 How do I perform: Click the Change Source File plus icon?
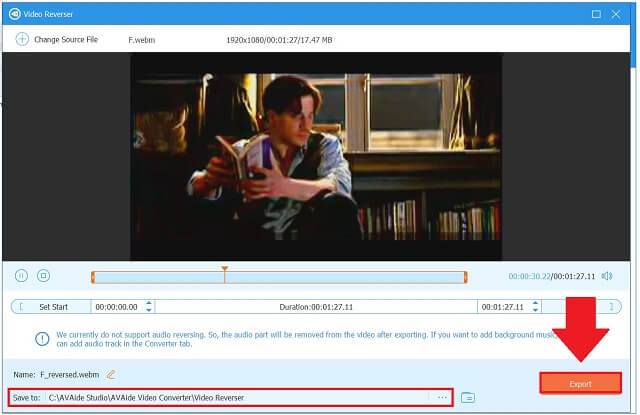[22, 39]
